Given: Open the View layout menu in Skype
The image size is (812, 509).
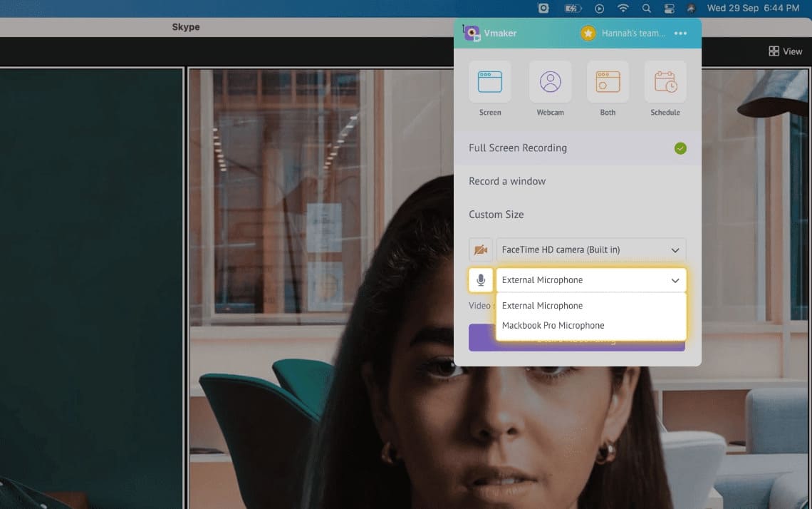Looking at the screenshot, I should pyautogui.click(x=785, y=51).
